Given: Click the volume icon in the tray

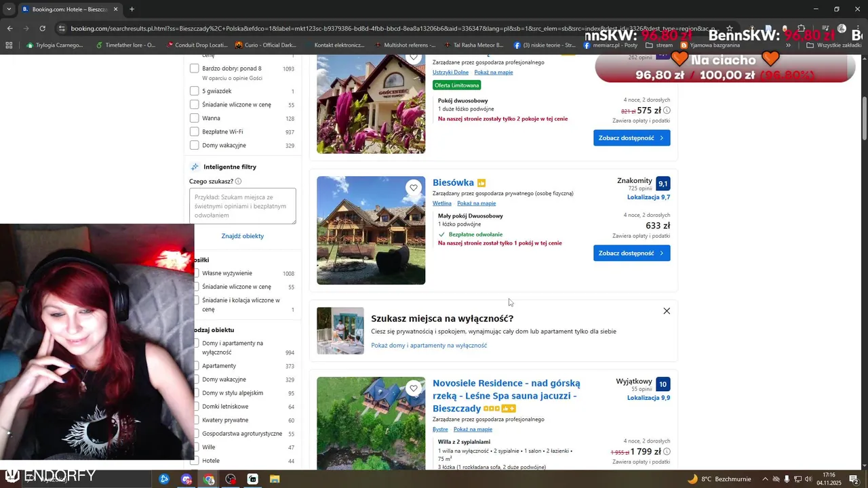Looking at the screenshot, I should [x=808, y=479].
